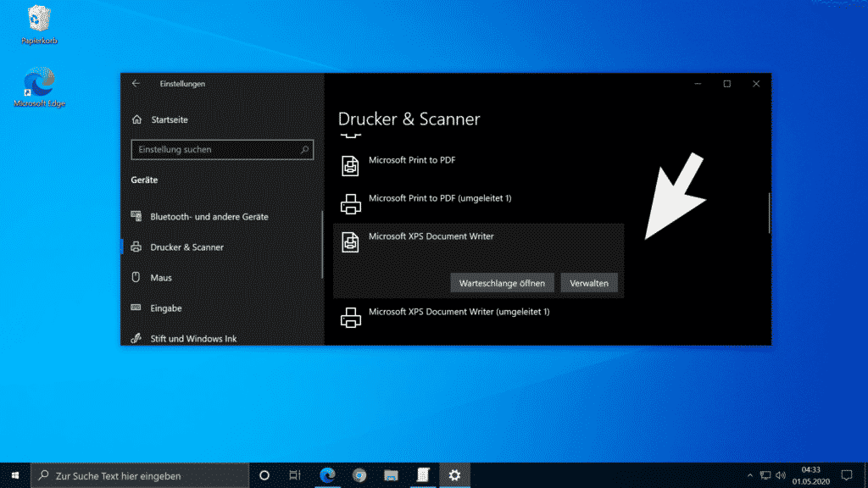Click the sidebar navigation scrollbar

tap(322, 243)
